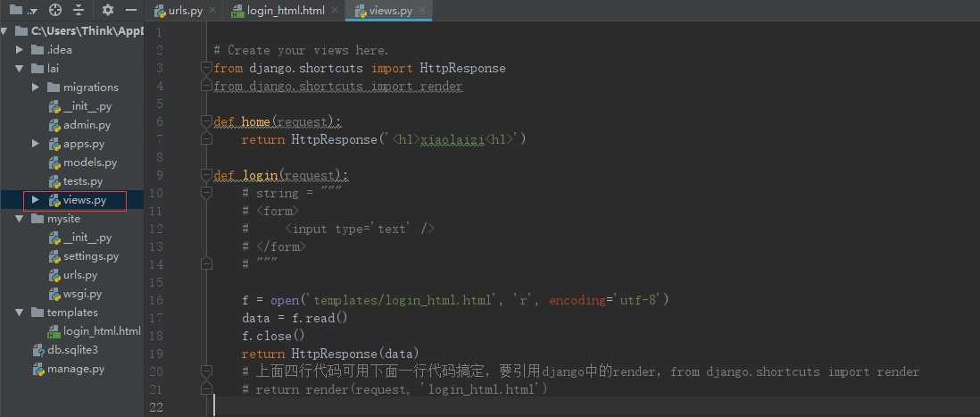Select the migrations folder
Screen dimensions: 980x417
click(x=91, y=87)
